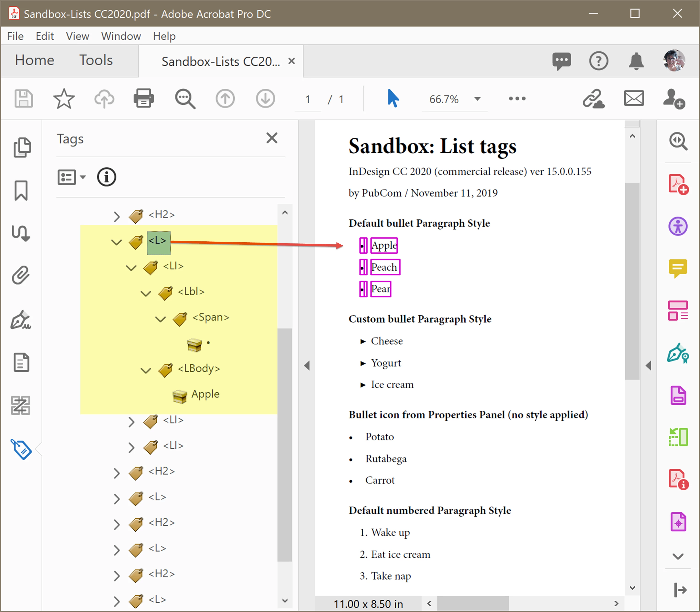
Task: Collapse the highlighted <L> tag
Action: click(117, 243)
